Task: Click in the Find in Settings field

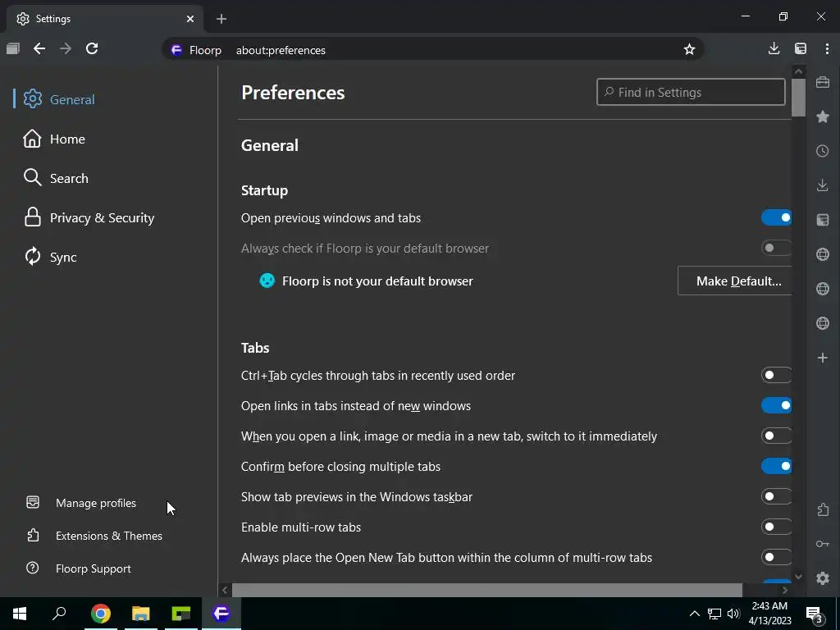Action: (x=691, y=92)
